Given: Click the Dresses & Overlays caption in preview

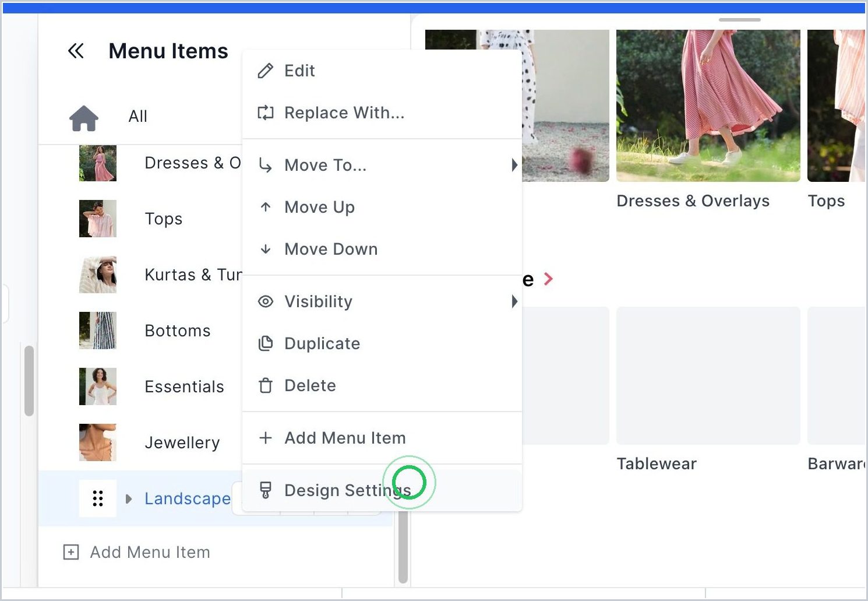Looking at the screenshot, I should [693, 201].
